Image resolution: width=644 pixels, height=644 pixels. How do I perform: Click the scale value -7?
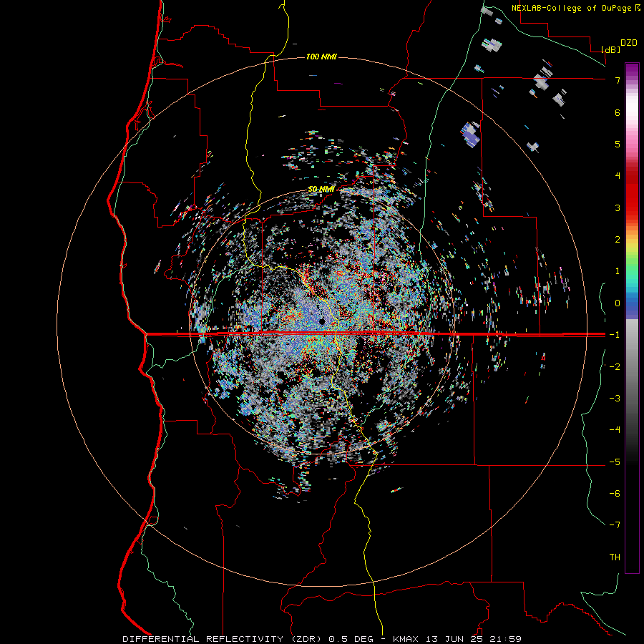pos(615,525)
